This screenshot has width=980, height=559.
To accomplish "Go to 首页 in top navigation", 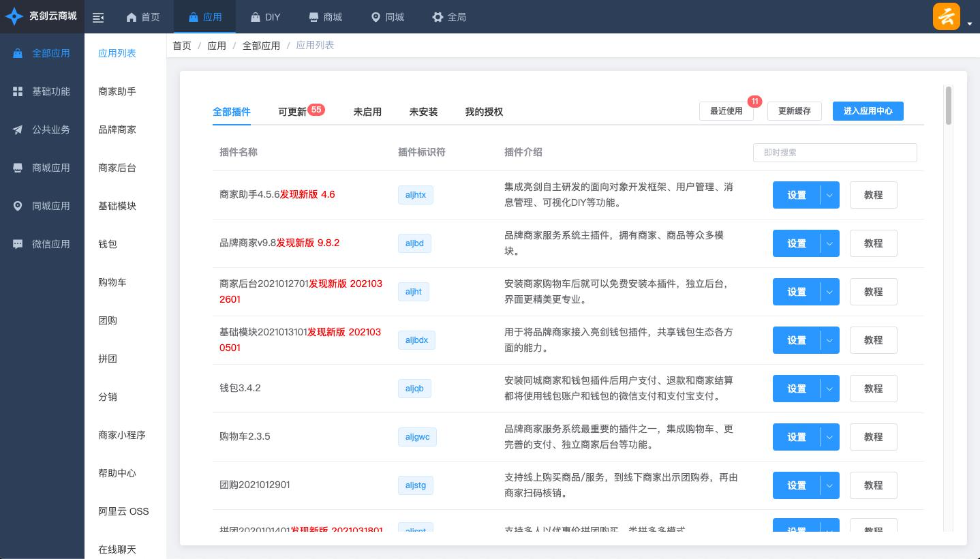I will [x=143, y=17].
